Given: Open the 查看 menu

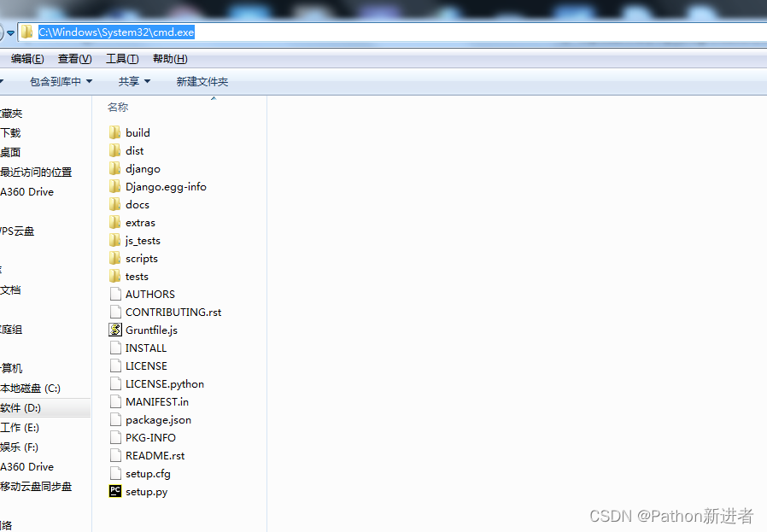Looking at the screenshot, I should pos(74,58).
